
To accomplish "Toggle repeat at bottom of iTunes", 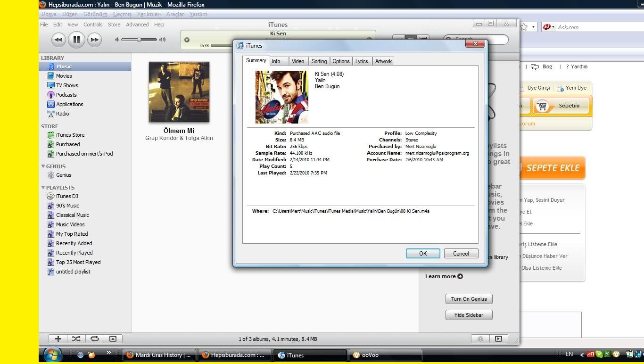I will (95, 339).
